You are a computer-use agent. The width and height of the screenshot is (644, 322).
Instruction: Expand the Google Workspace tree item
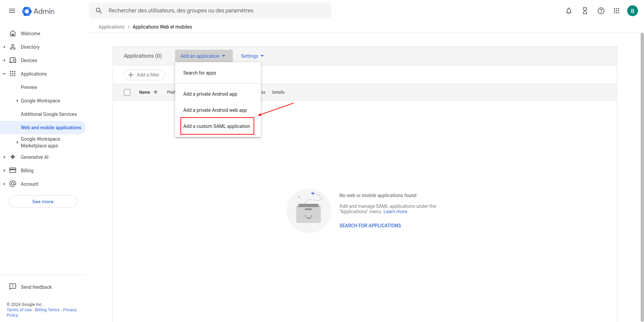[x=17, y=101]
